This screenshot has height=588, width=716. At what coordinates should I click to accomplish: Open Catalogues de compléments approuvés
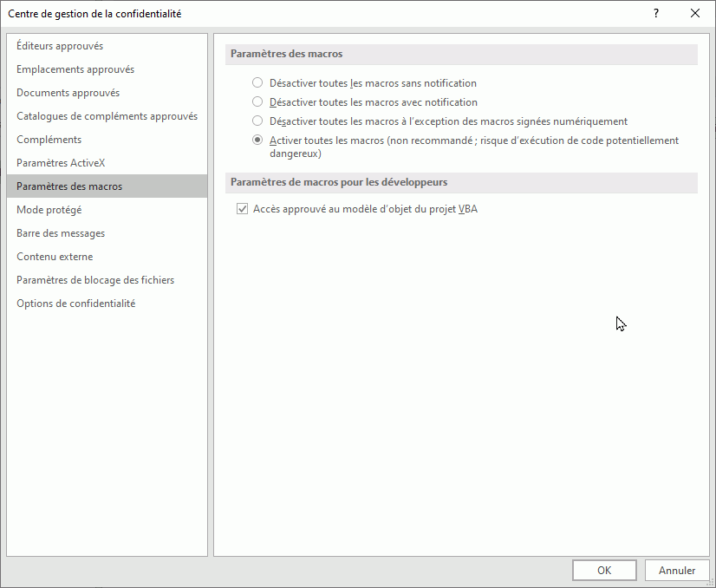point(107,116)
